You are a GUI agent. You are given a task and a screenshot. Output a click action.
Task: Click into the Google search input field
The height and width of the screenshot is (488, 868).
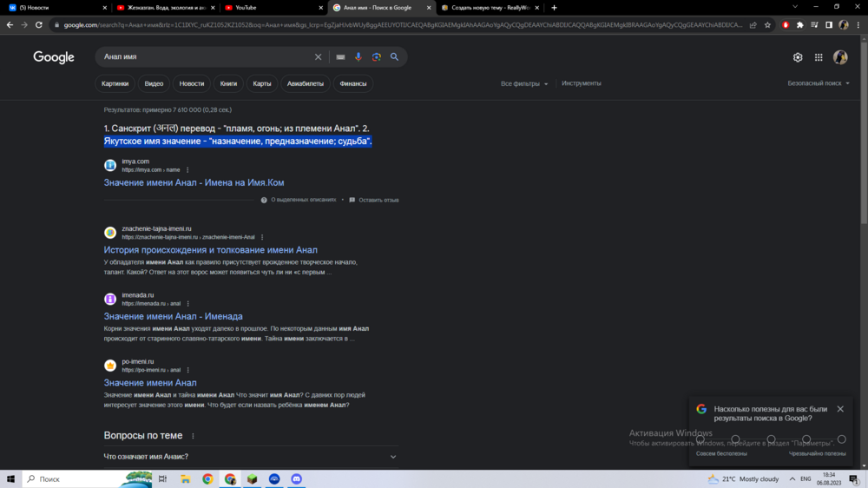[x=205, y=57]
